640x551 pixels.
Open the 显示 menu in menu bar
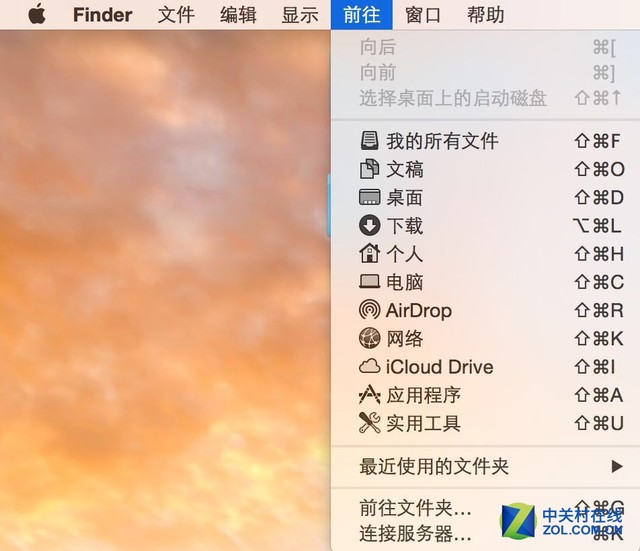[x=300, y=15]
